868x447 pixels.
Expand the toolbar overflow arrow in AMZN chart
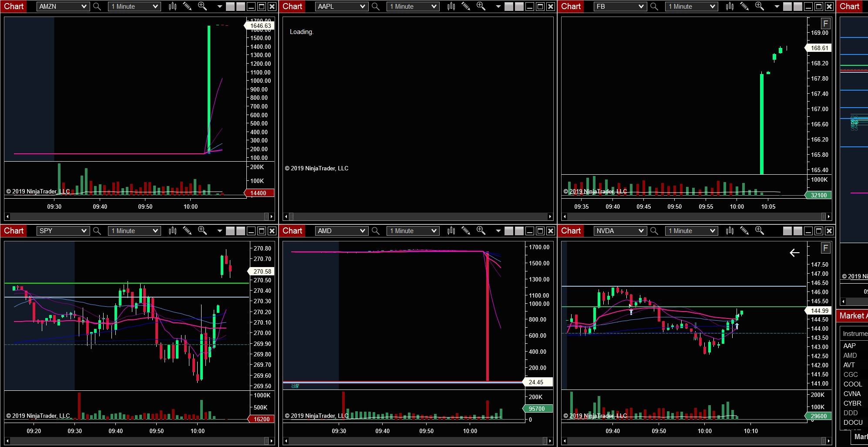pyautogui.click(x=219, y=7)
